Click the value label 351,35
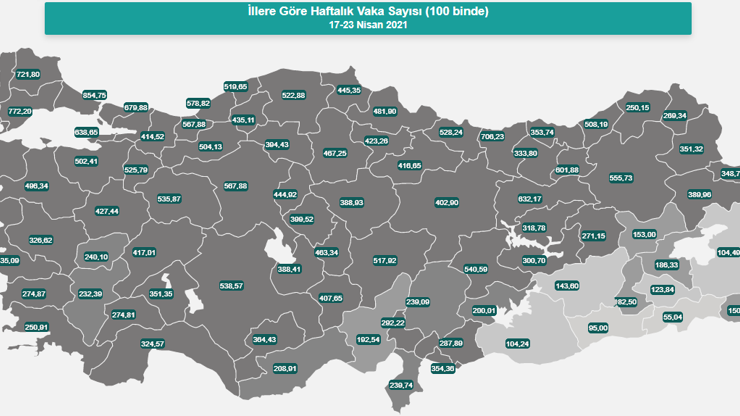 (x=161, y=294)
